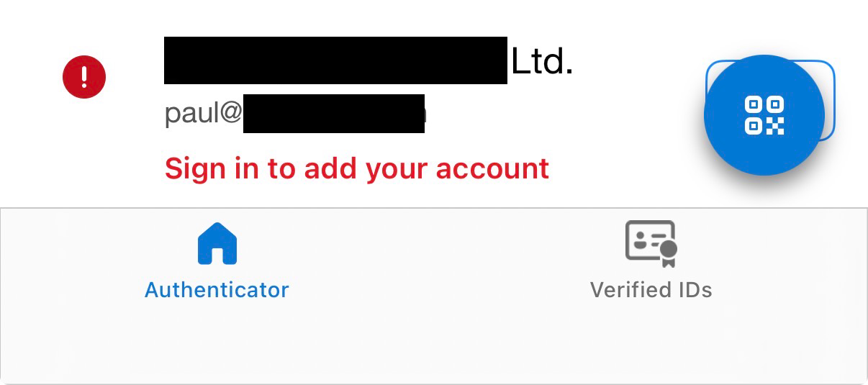868x385 pixels.
Task: Tap the Ltd. text in the account title
Action: (542, 62)
